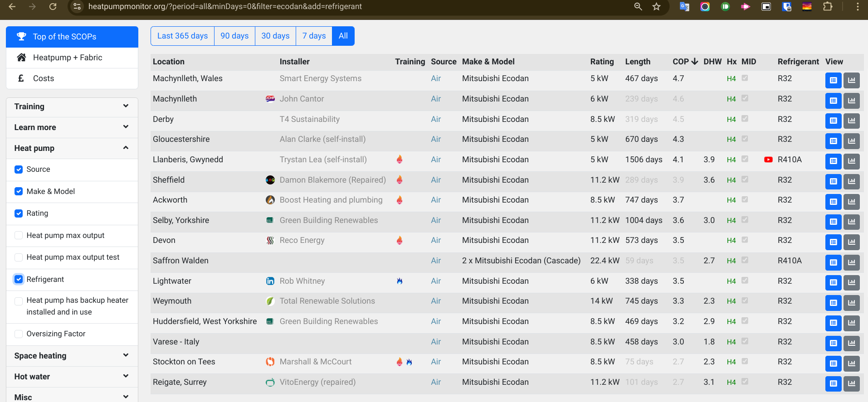Open chart view for Stockton on Tees row
Image resolution: width=868 pixels, height=402 pixels.
tap(851, 363)
